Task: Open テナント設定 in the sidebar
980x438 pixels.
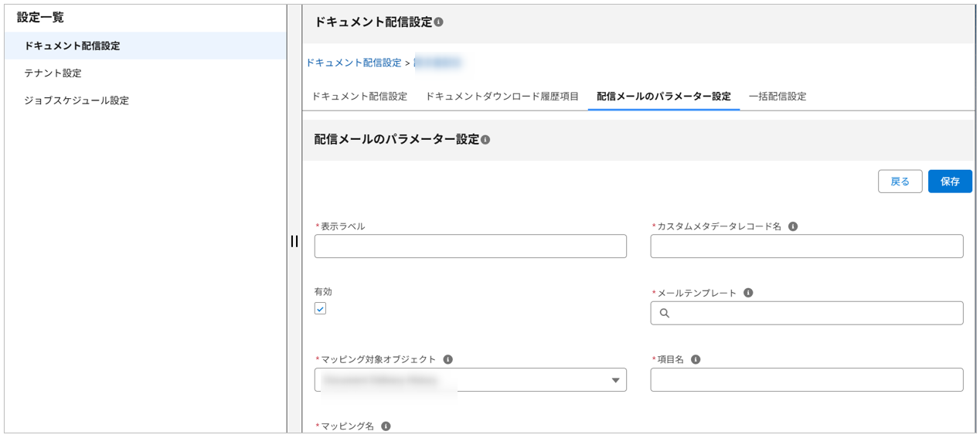Action: click(x=53, y=73)
